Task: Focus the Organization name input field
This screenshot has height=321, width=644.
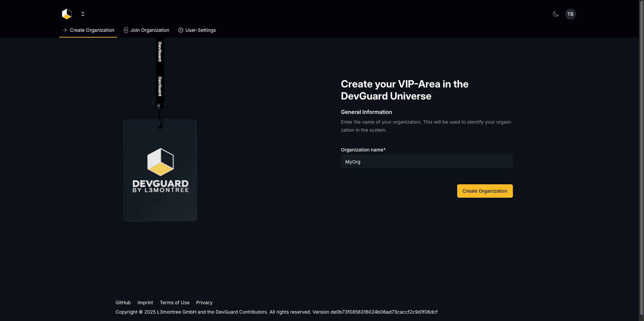Action: [427, 162]
